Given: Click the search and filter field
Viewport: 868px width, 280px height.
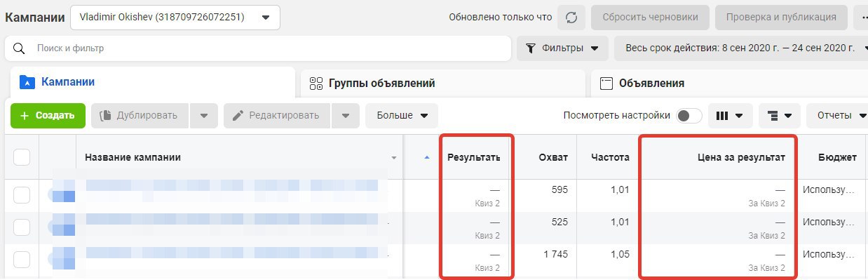Looking at the screenshot, I should (x=258, y=48).
